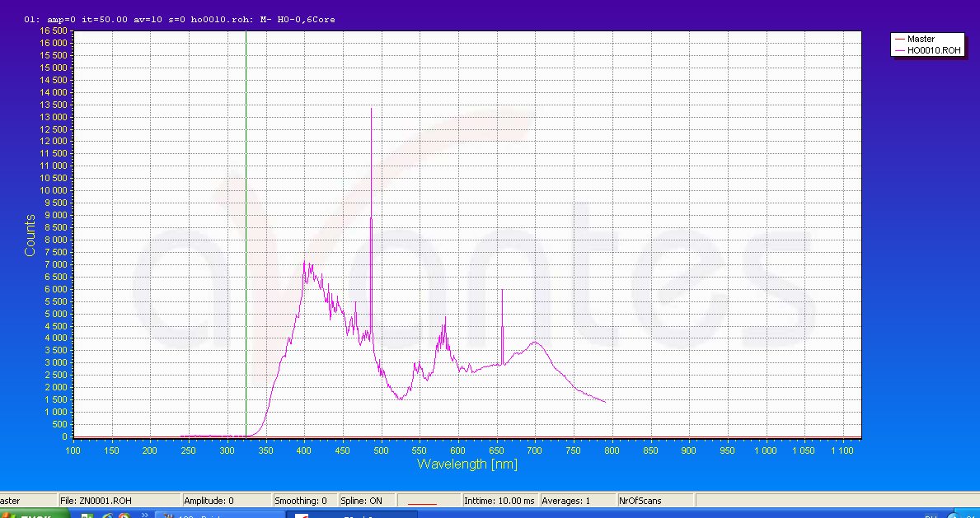The width and height of the screenshot is (980, 518).
Task: Click the 'File: ZN0001.ROH' status bar field
Action: pyautogui.click(x=119, y=501)
